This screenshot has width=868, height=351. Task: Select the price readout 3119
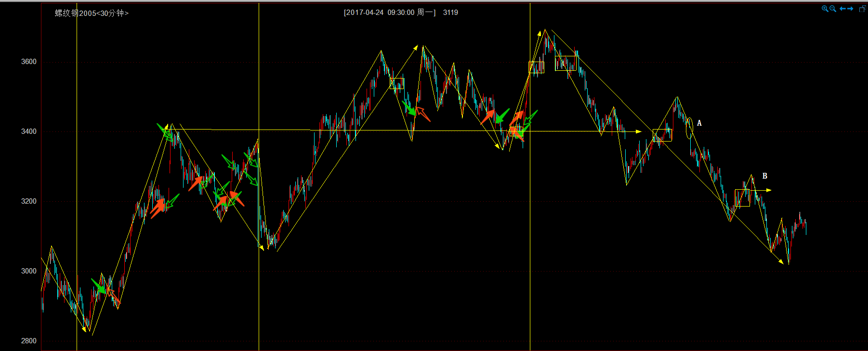point(450,13)
